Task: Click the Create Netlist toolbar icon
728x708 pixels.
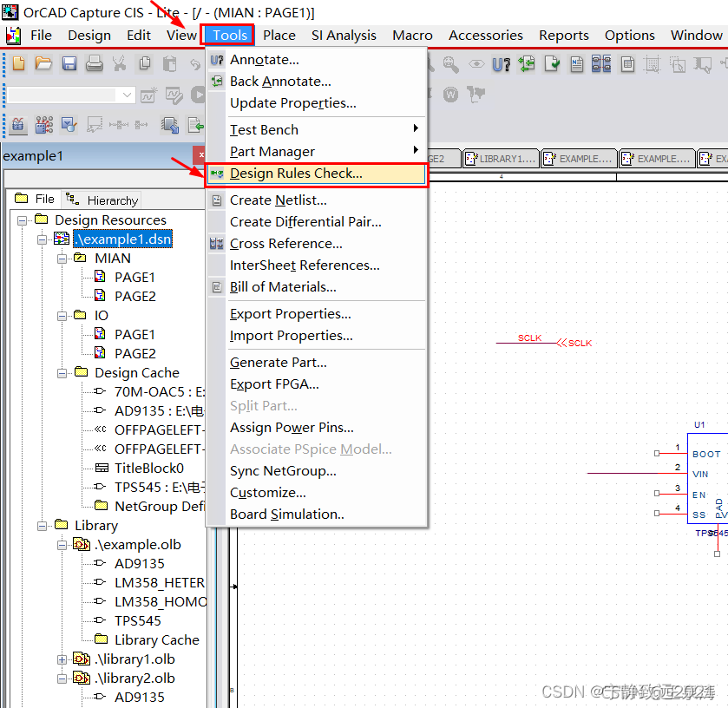Action: [x=576, y=63]
